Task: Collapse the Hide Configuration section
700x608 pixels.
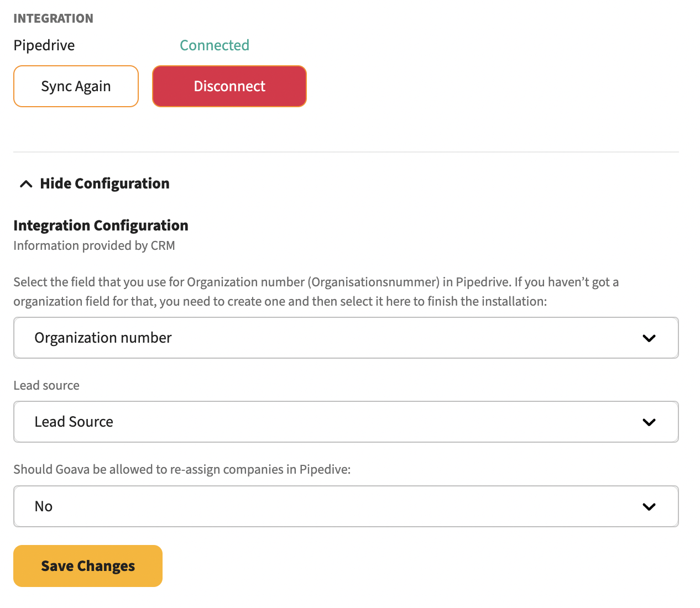Action: [94, 184]
